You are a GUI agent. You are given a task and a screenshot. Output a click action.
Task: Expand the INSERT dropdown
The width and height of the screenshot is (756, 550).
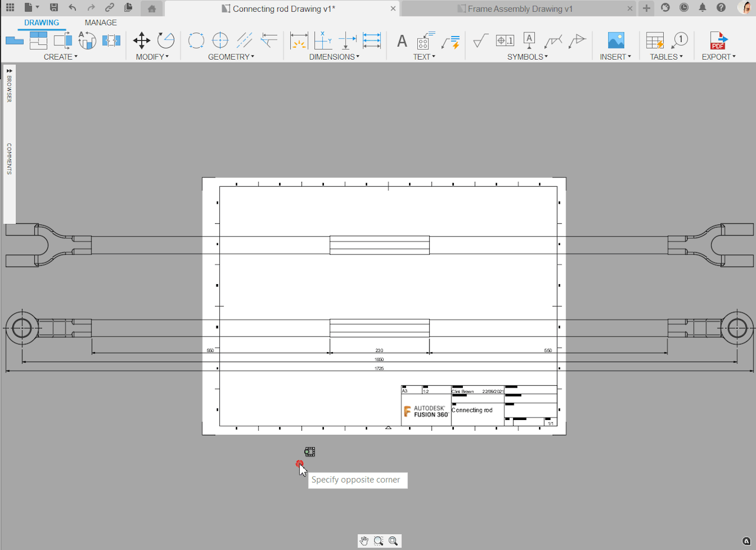(x=616, y=57)
